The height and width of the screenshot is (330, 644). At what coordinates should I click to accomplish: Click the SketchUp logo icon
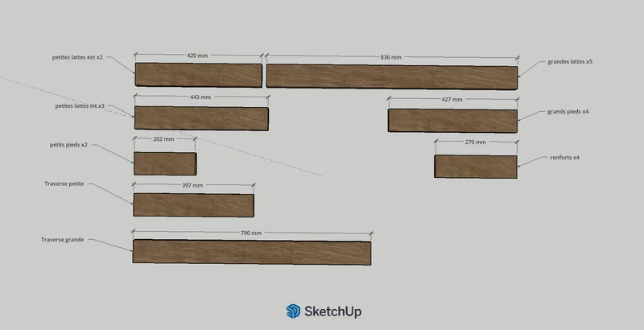(293, 311)
